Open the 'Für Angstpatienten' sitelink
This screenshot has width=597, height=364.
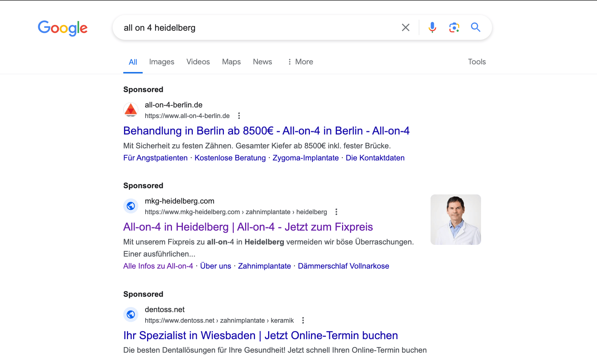(155, 158)
